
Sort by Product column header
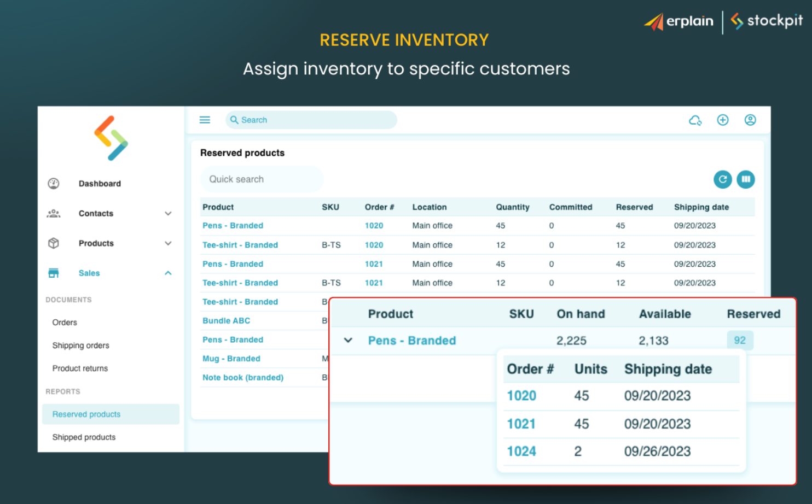[x=218, y=207]
